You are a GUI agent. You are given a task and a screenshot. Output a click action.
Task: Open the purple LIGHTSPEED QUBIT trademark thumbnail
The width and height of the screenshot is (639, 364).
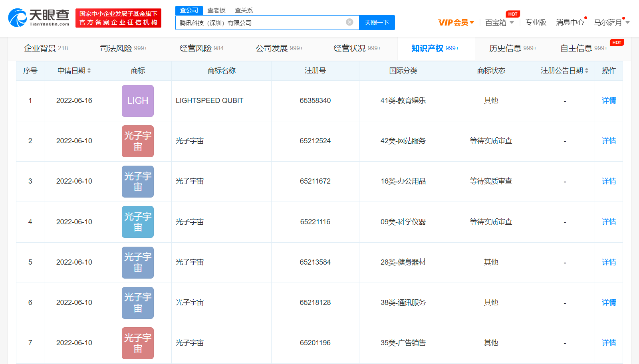138,101
